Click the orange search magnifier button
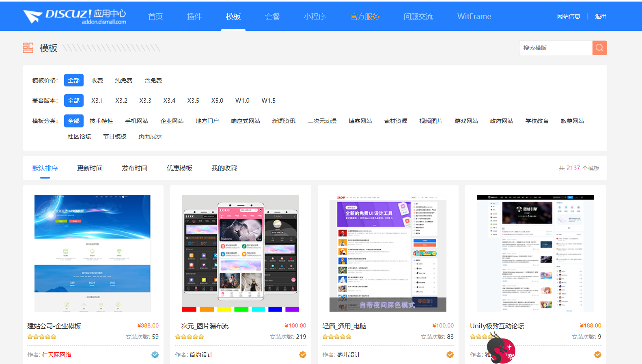Viewport: 642px width, 364px height. click(x=599, y=48)
